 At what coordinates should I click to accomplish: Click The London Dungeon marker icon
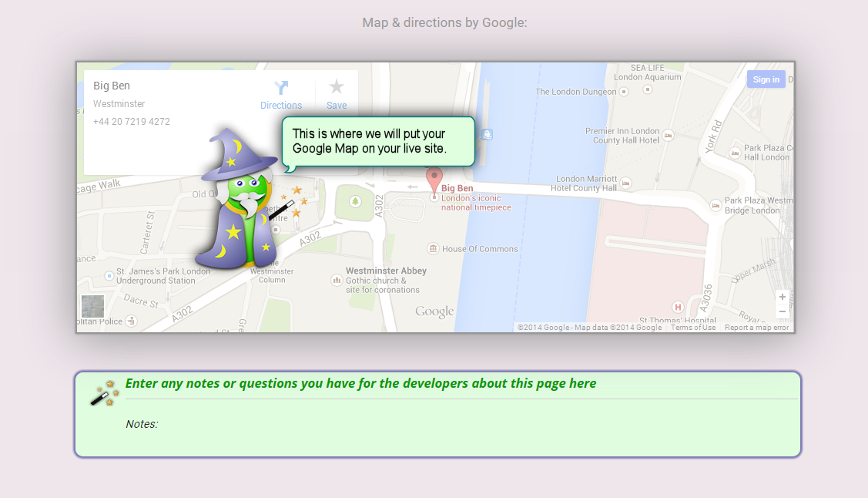coord(624,92)
